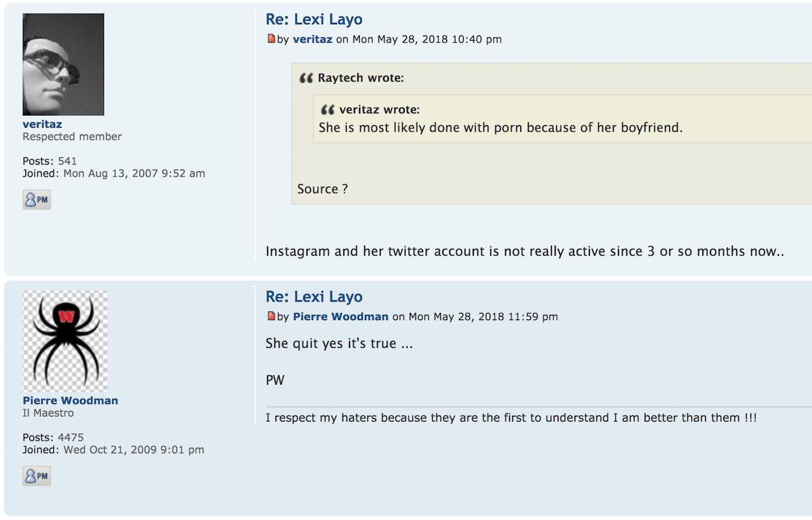Viewport: 812px width, 520px height.
Task: Click the Pierre Woodman username under the avatar
Action: [70, 401]
